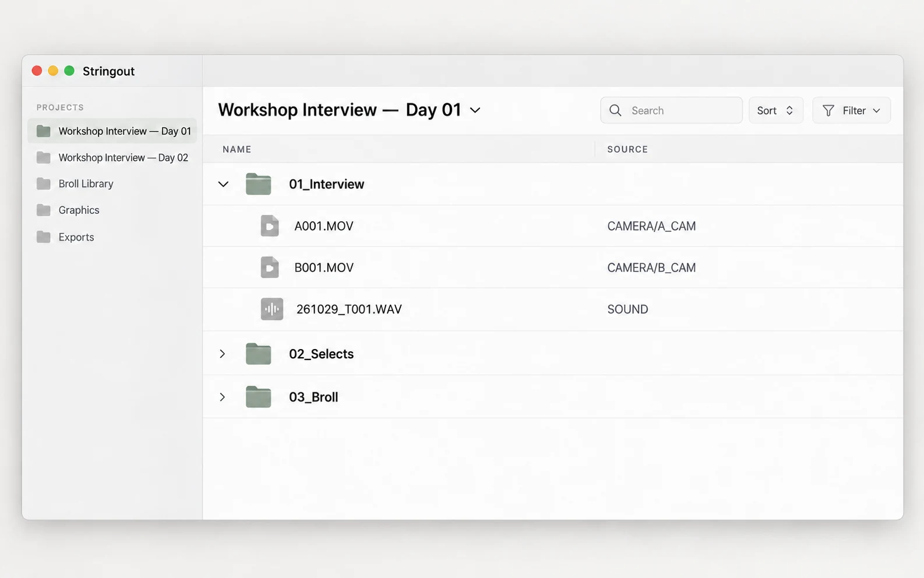Click the NAME column header
Image resolution: width=924 pixels, height=578 pixels.
[x=237, y=149]
